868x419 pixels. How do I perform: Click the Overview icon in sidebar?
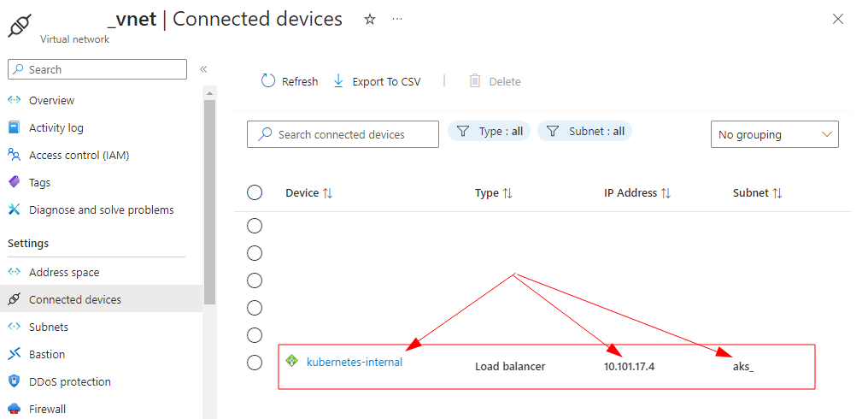pyautogui.click(x=14, y=100)
